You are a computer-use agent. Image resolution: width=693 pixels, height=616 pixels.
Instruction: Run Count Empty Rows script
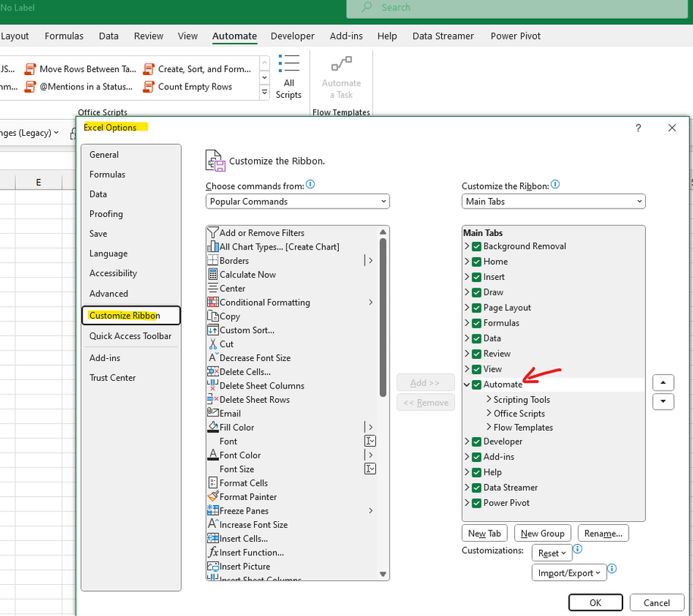tap(188, 86)
